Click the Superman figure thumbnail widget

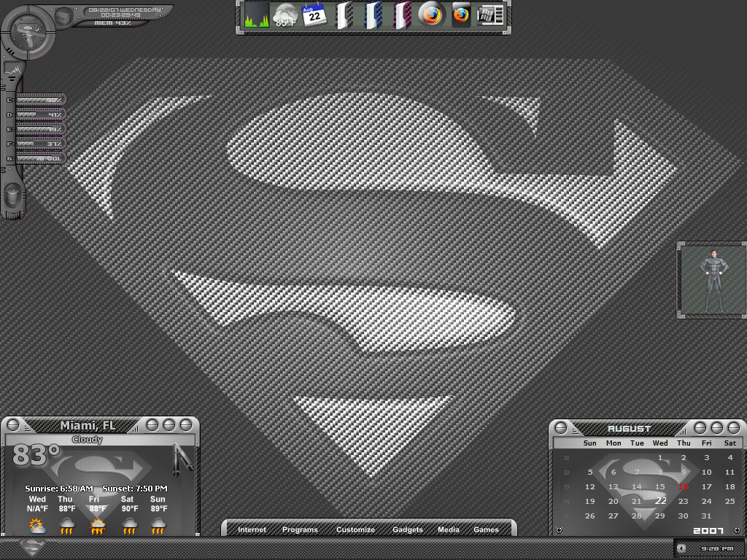(x=713, y=280)
